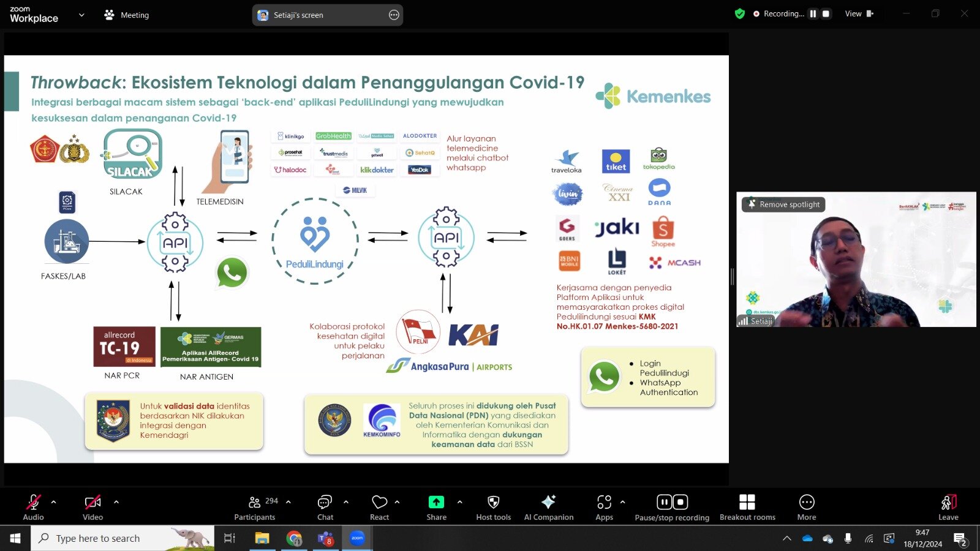Click the microphone tray icon

coord(848,538)
